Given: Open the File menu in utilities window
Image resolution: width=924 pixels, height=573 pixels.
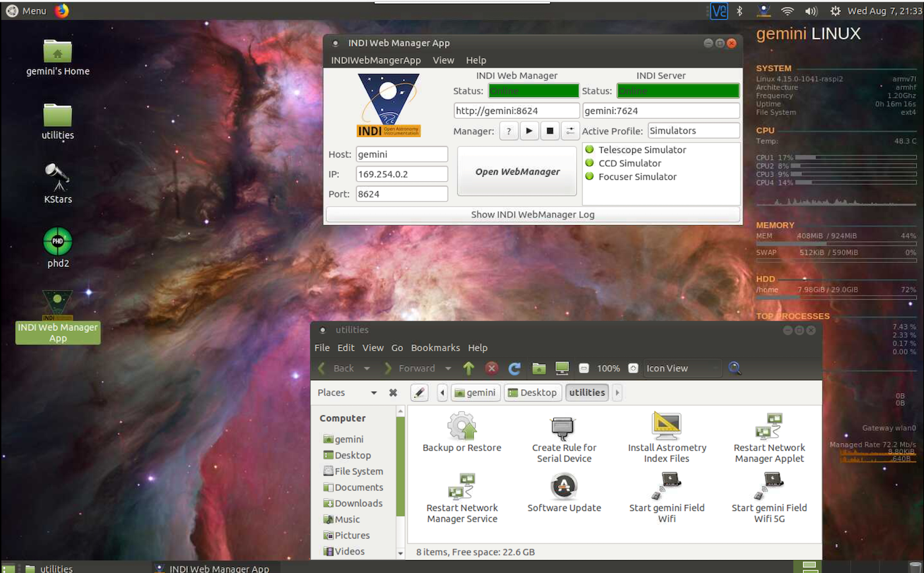Looking at the screenshot, I should [x=322, y=348].
